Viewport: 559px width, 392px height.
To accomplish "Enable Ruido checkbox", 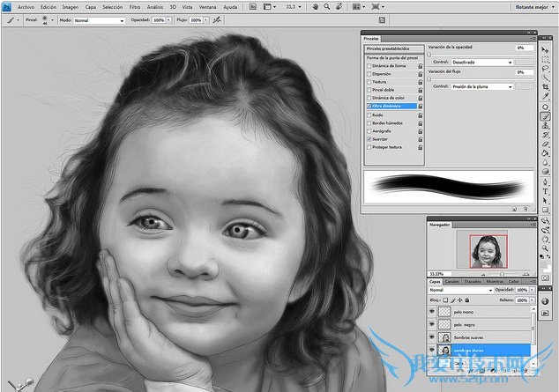I will [369, 115].
